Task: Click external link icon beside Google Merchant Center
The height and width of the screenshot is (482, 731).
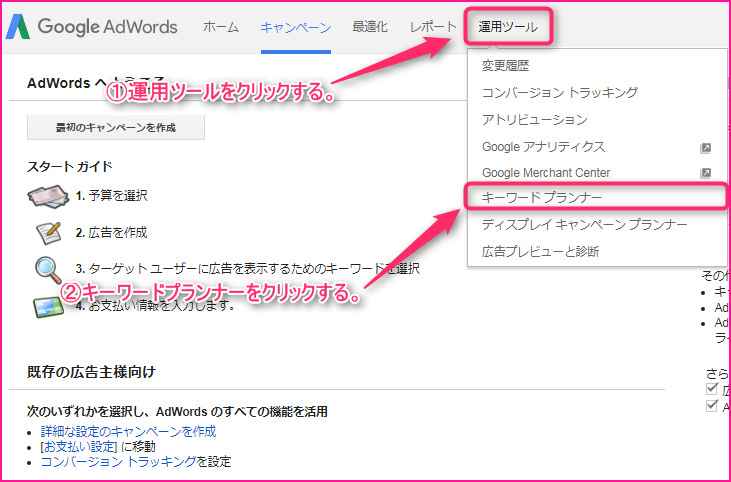Action: [705, 173]
